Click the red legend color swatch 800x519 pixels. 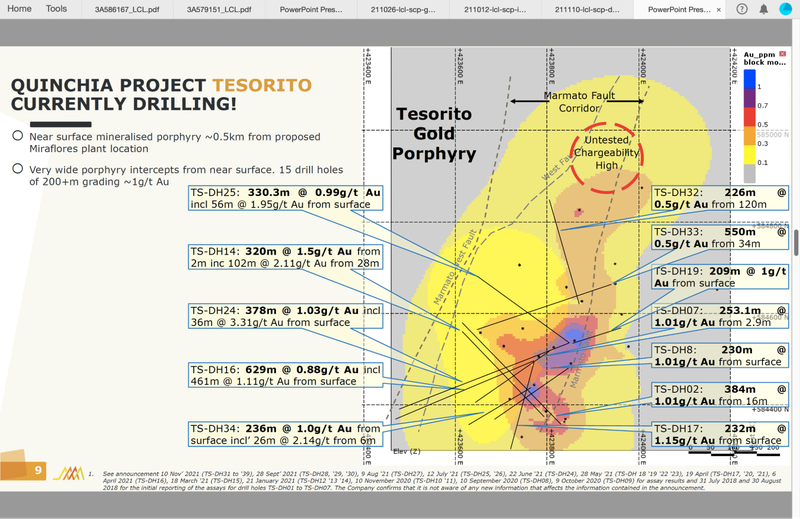click(x=749, y=117)
